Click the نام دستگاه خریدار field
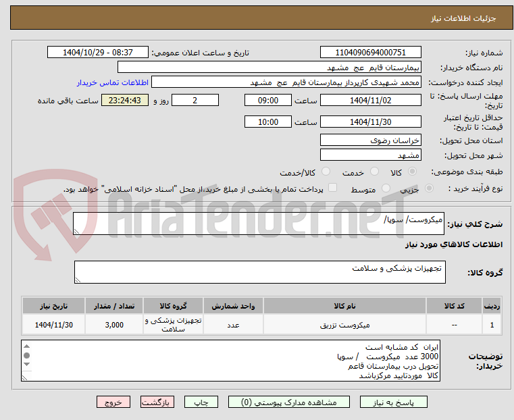Viewport: 514px width, 420px height. click(x=269, y=68)
